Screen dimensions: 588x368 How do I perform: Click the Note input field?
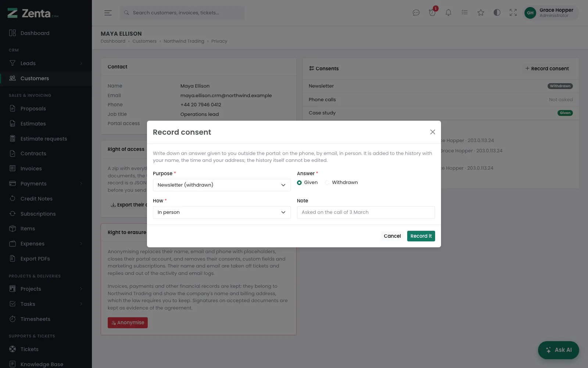point(366,212)
